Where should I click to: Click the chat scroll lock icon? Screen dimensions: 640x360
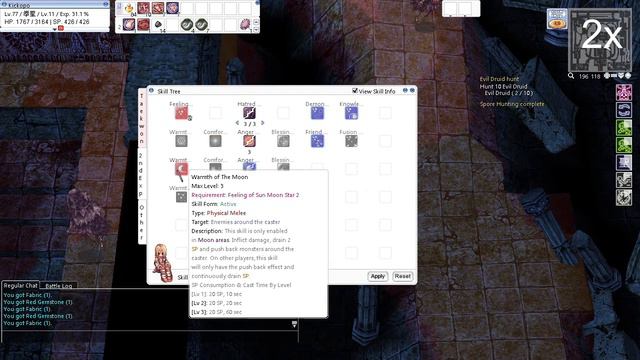coord(294,324)
